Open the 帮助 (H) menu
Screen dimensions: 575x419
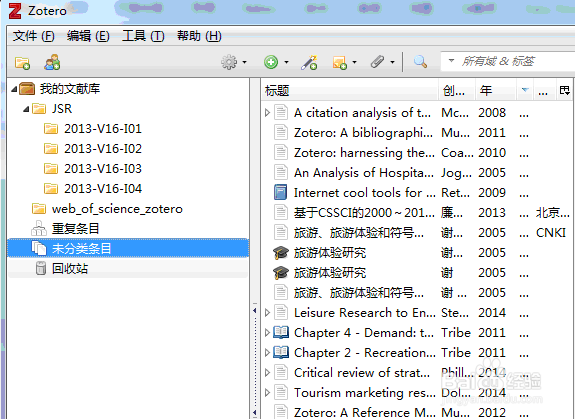tap(199, 36)
